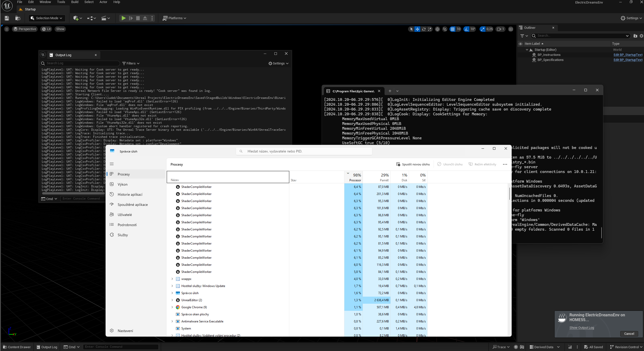The height and width of the screenshot is (351, 644).
Task: Cancel the running ElectricDreamsEnv launch
Action: [x=629, y=334]
